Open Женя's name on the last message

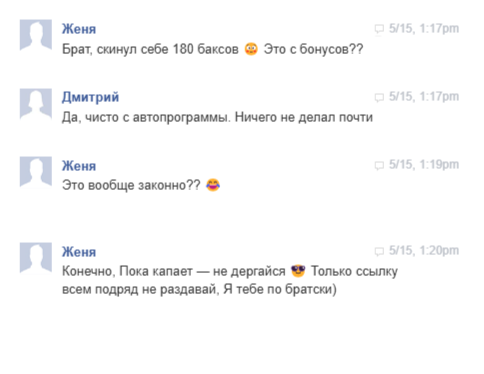[x=79, y=252]
